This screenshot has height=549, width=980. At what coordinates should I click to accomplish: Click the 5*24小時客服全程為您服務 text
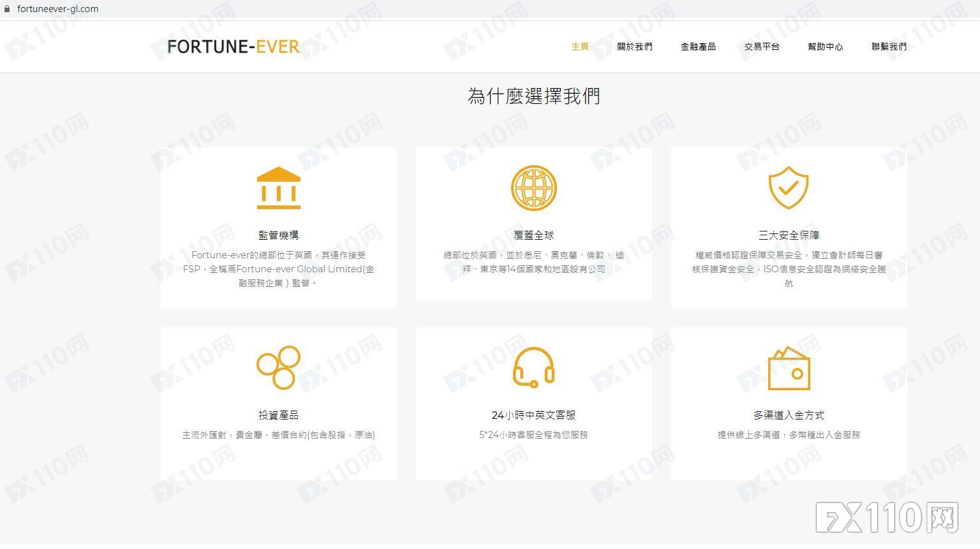click(x=534, y=435)
